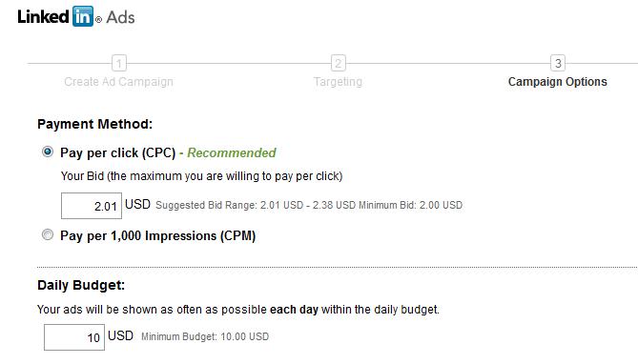Click the Pay per 1,000 Impressions label
638x364 pixels.
158,236
